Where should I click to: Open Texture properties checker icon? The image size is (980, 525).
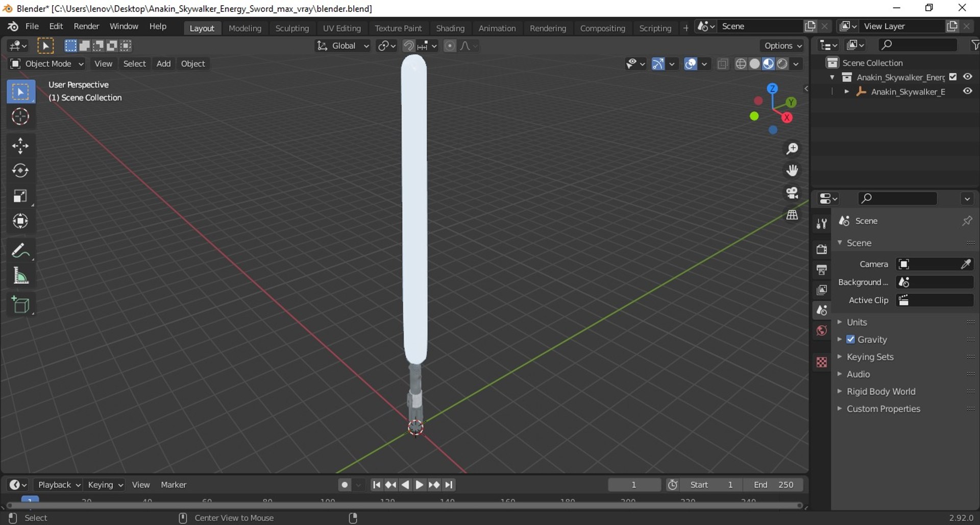point(821,363)
